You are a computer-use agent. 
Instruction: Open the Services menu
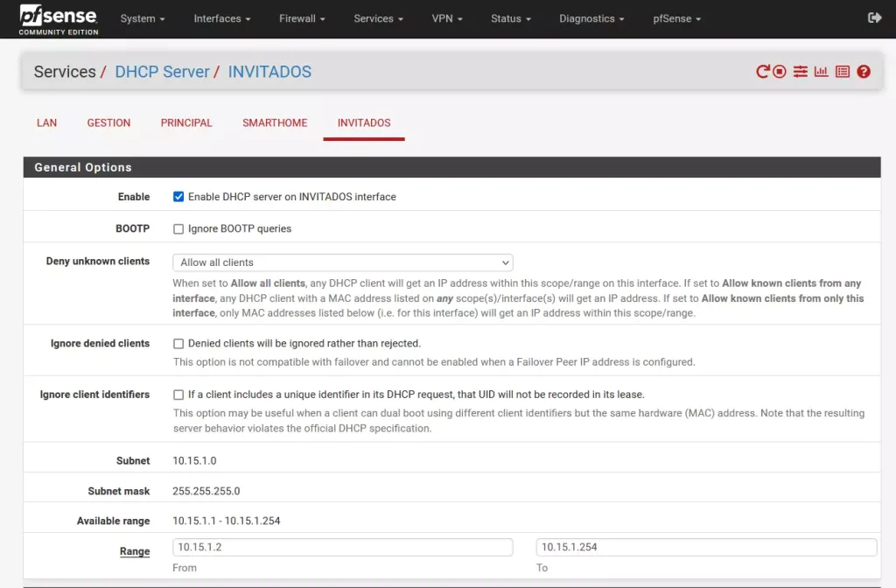click(x=378, y=19)
